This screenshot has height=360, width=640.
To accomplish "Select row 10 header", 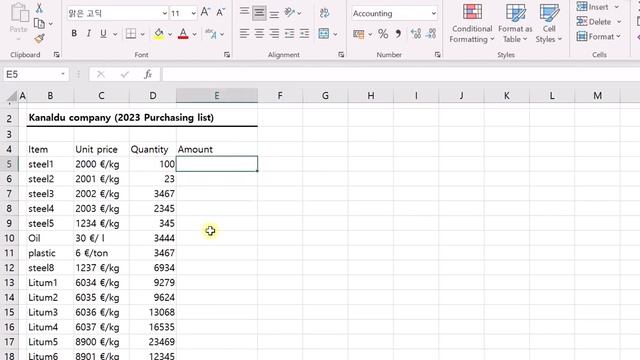I will point(9,238).
